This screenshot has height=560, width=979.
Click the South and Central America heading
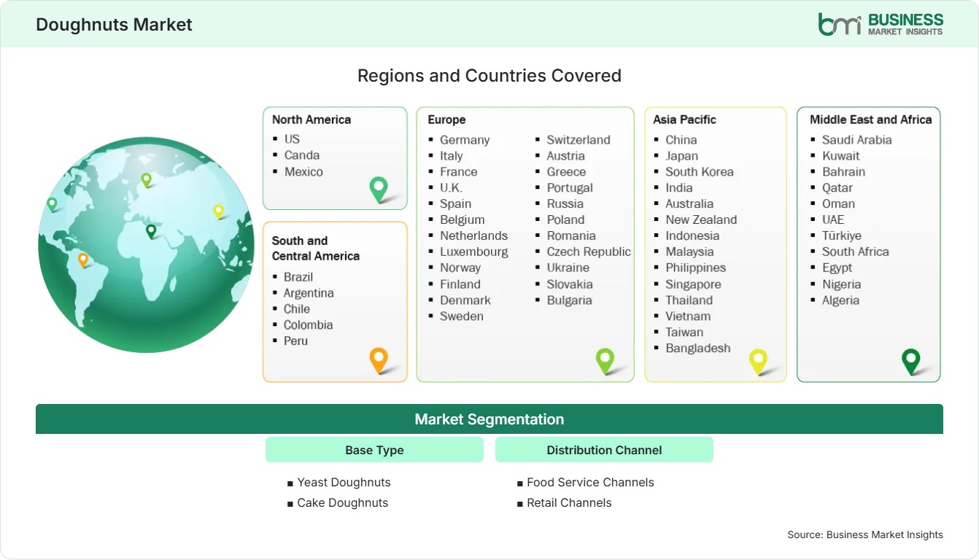coord(316,248)
